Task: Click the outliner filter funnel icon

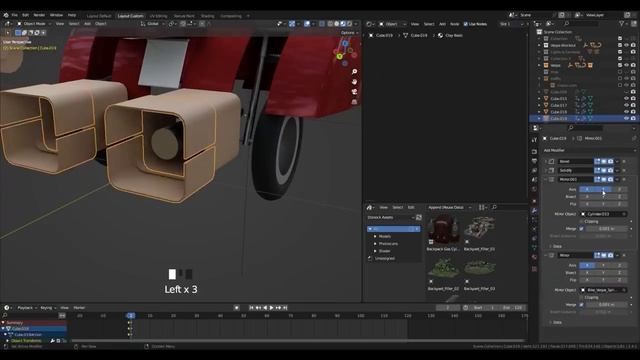Action: pos(621,24)
